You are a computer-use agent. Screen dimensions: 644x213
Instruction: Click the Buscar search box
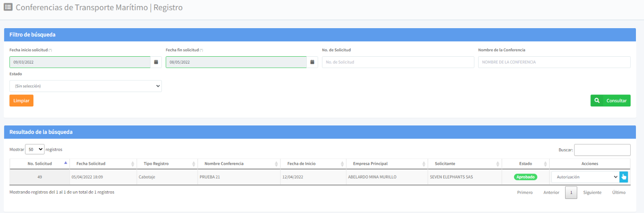602,150
